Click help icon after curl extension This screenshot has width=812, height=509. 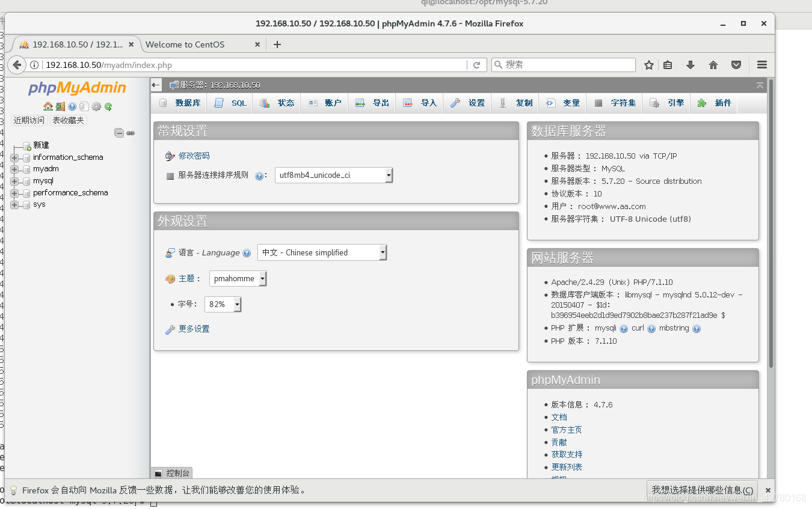click(651, 329)
